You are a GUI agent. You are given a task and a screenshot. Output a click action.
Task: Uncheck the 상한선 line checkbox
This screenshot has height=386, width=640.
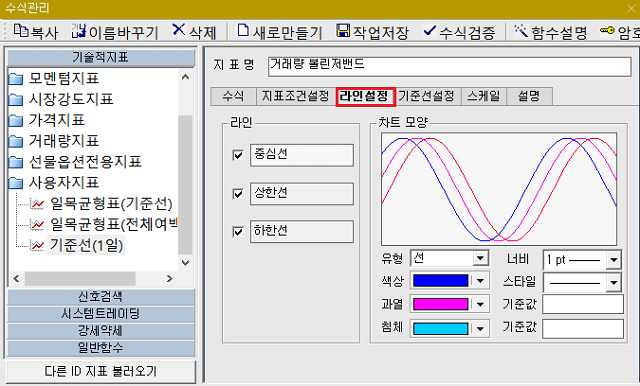[x=238, y=193]
